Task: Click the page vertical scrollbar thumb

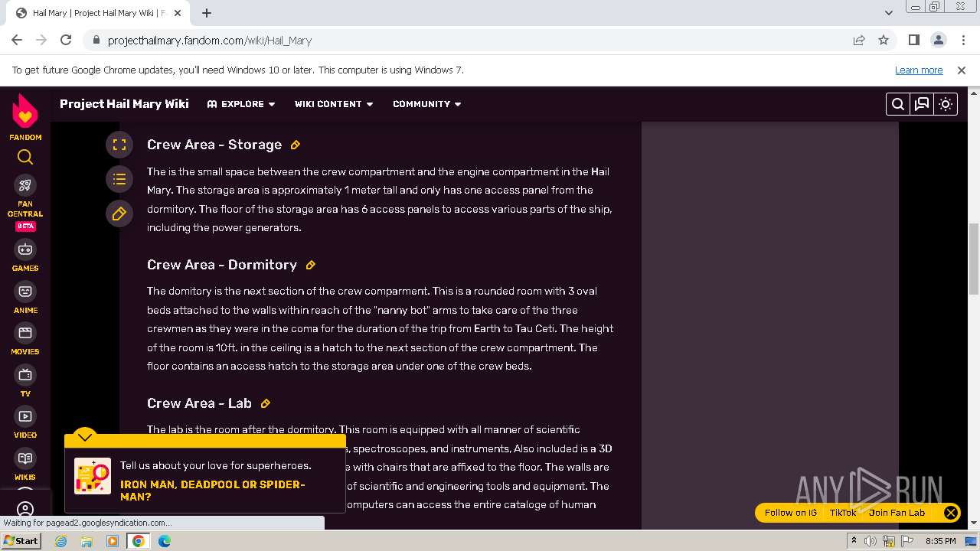Action: tap(974, 259)
